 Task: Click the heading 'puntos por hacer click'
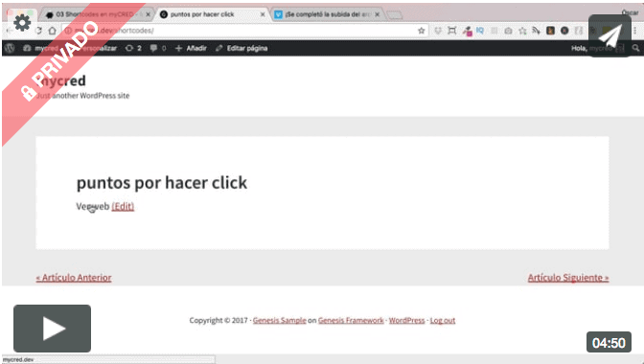pos(162,183)
